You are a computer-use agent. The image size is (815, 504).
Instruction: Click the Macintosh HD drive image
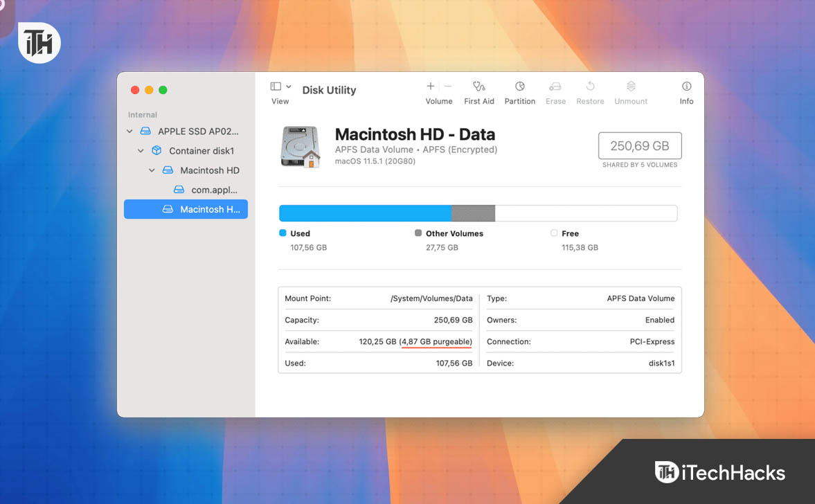300,146
